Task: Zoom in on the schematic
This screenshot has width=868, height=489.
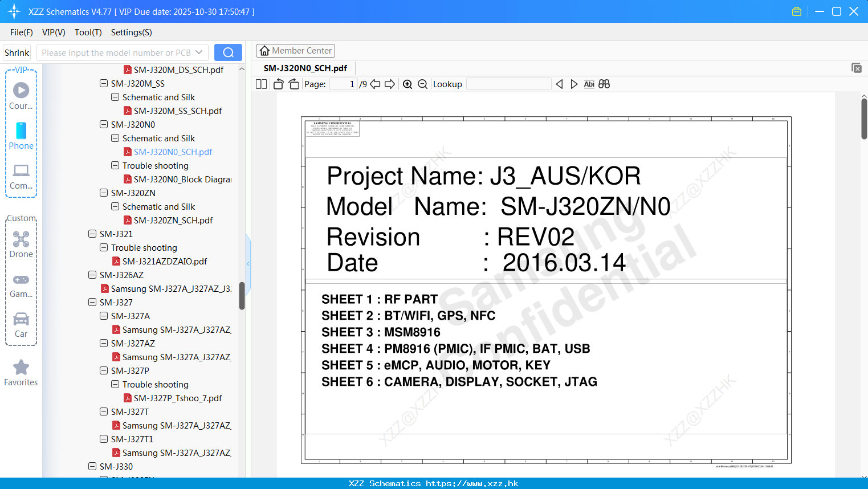Action: click(407, 84)
